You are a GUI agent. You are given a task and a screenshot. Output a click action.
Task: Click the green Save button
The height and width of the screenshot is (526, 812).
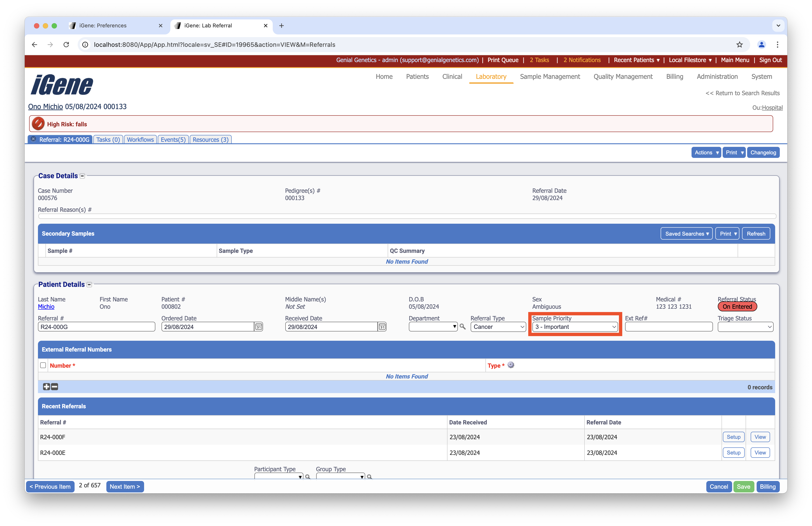[x=743, y=486]
